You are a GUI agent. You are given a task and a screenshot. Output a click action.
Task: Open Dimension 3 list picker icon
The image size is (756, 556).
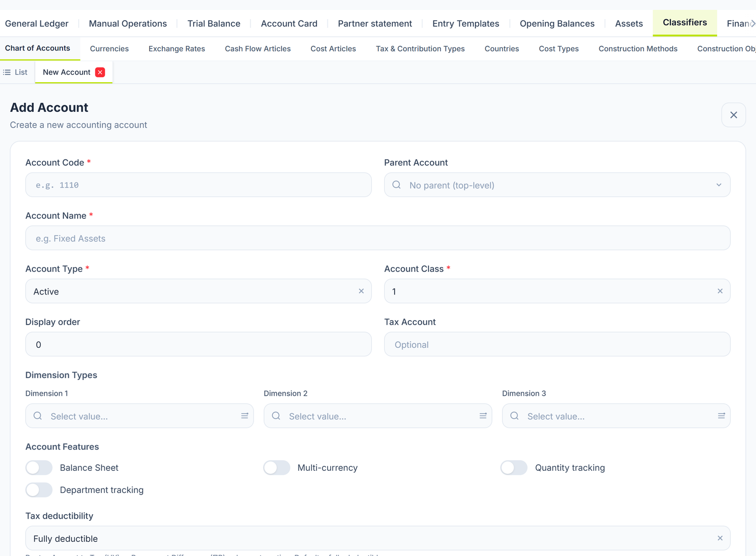[x=721, y=416]
